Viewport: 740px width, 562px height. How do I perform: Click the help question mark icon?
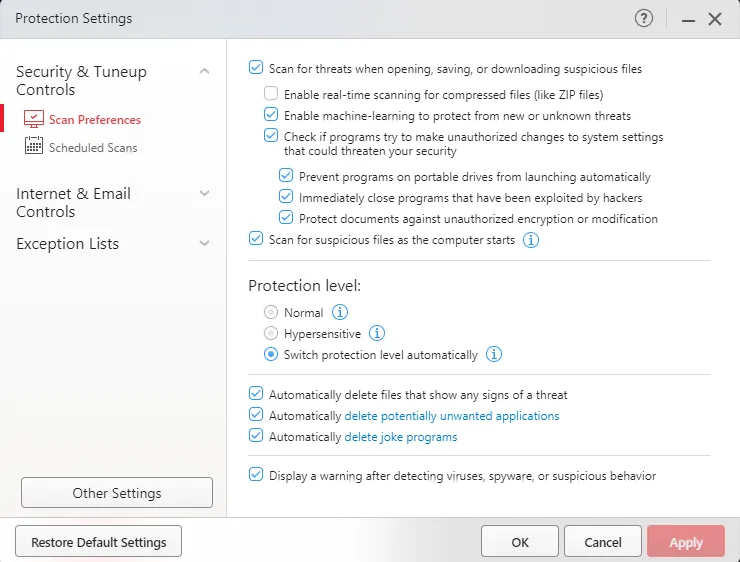point(643,18)
